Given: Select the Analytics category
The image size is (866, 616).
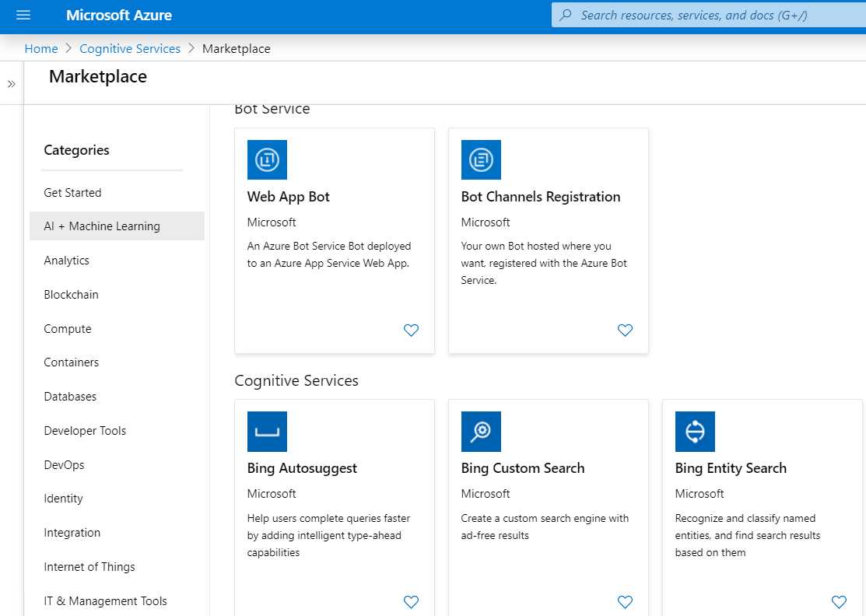Looking at the screenshot, I should point(66,260).
